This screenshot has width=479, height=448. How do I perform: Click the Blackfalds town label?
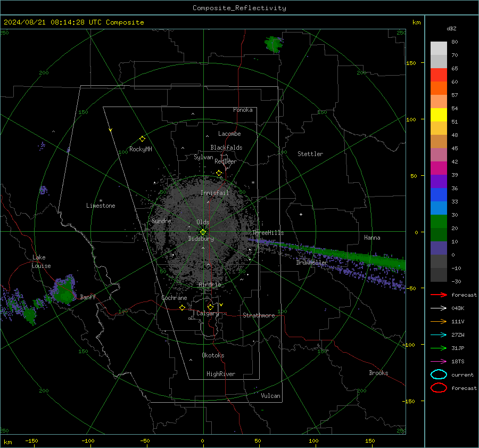click(226, 148)
